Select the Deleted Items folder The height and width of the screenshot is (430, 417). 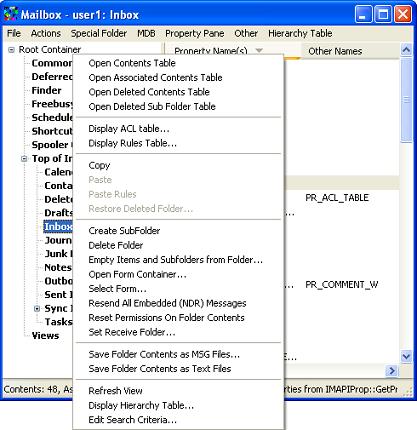58,199
